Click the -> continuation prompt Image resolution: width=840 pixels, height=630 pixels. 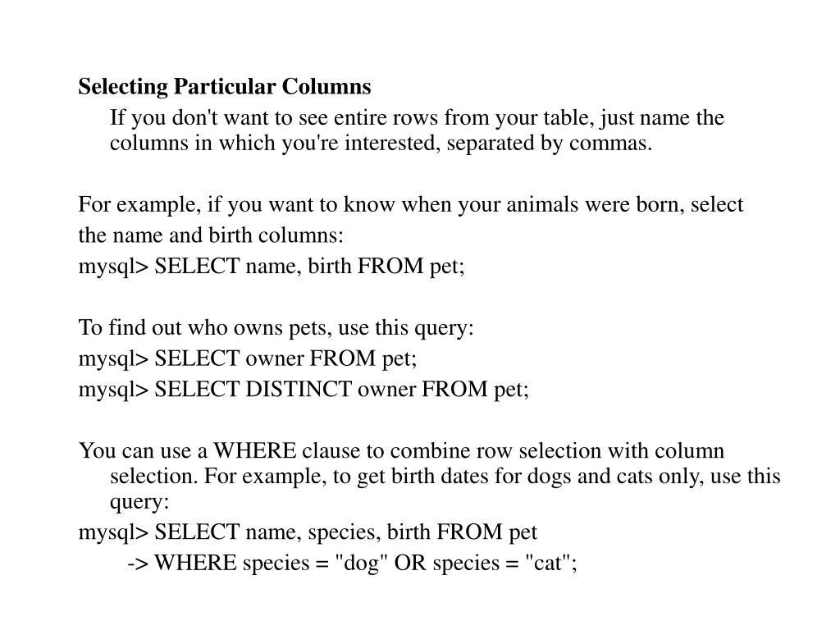[x=138, y=564]
